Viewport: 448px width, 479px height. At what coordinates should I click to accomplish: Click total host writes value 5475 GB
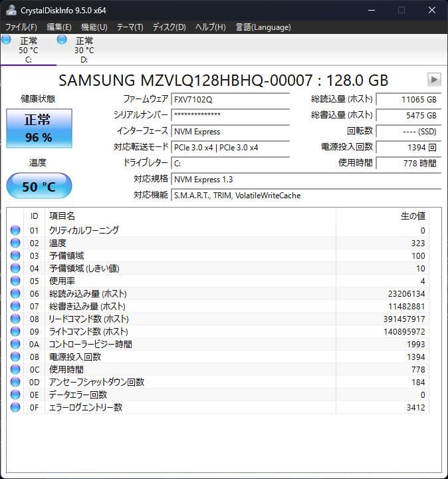409,116
